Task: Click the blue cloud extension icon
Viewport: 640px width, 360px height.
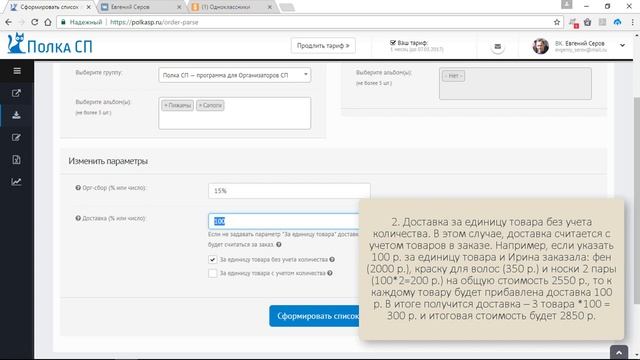Action: 617,22
